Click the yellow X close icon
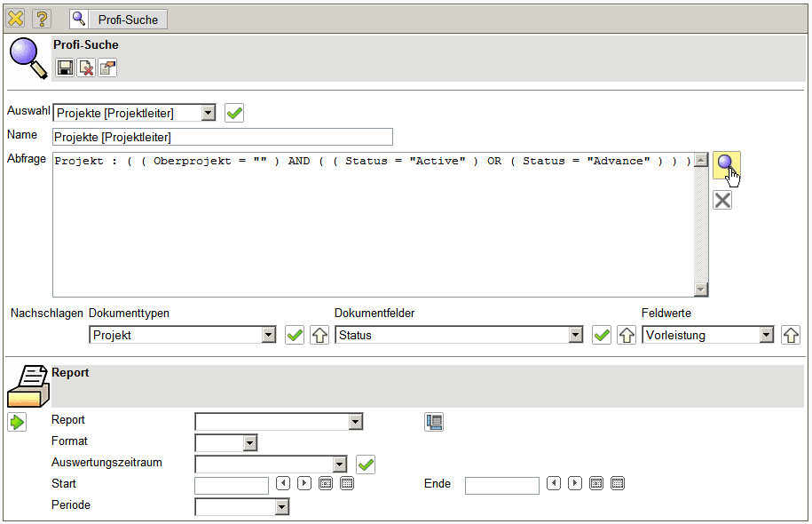This screenshot has height=524, width=812. pyautogui.click(x=15, y=19)
